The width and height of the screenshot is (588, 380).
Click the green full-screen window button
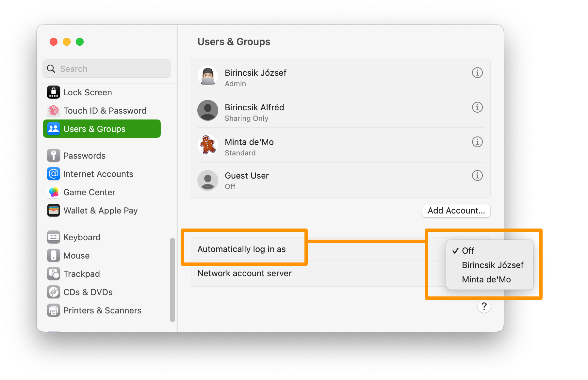tap(80, 42)
